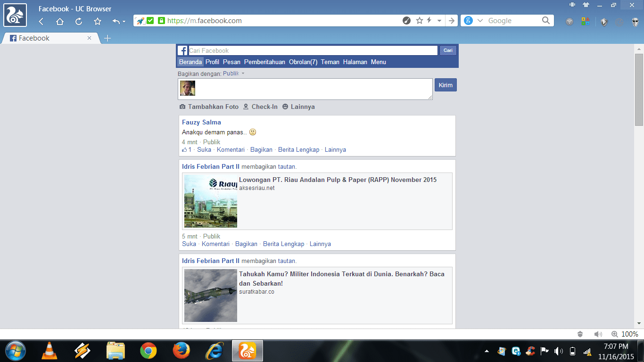Open VLC media player from the taskbar
Viewport: 644px width, 362px height.
click(x=49, y=351)
